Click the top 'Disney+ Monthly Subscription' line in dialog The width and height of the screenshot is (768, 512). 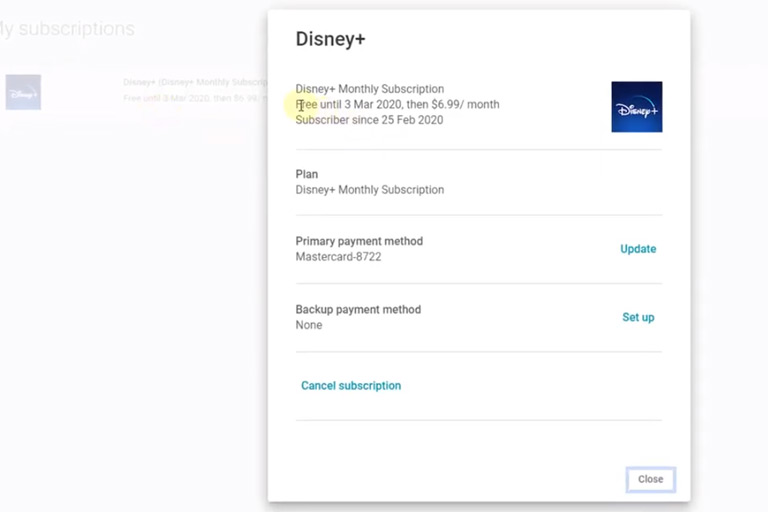point(369,89)
